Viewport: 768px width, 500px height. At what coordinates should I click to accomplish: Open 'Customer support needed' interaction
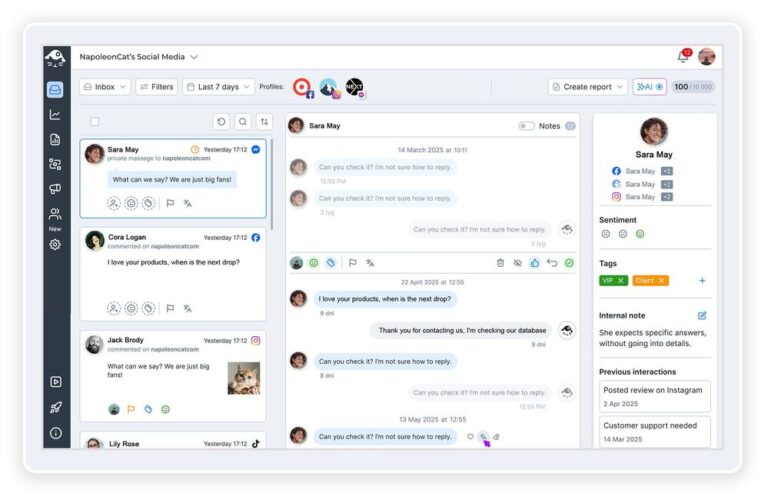[x=654, y=431]
